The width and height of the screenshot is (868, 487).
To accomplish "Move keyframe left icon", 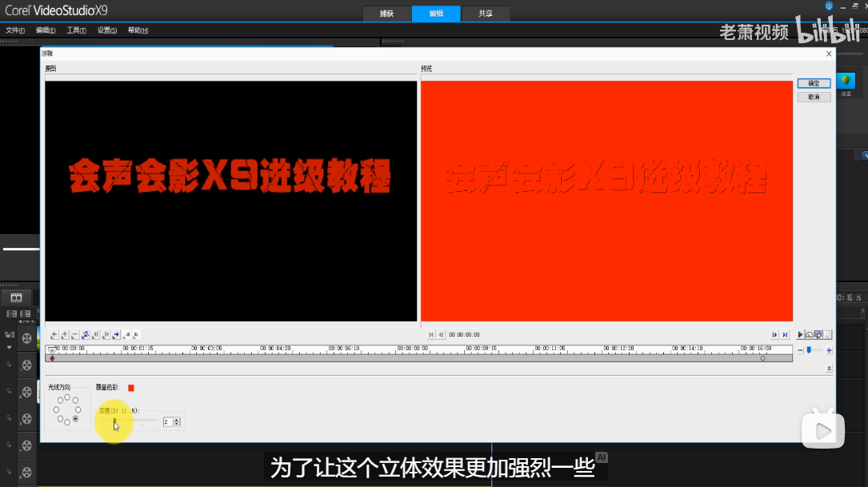I will coord(96,335).
